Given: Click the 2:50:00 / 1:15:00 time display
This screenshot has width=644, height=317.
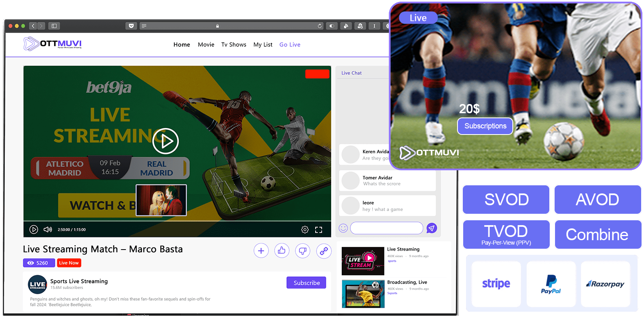Looking at the screenshot, I should coord(72,230).
